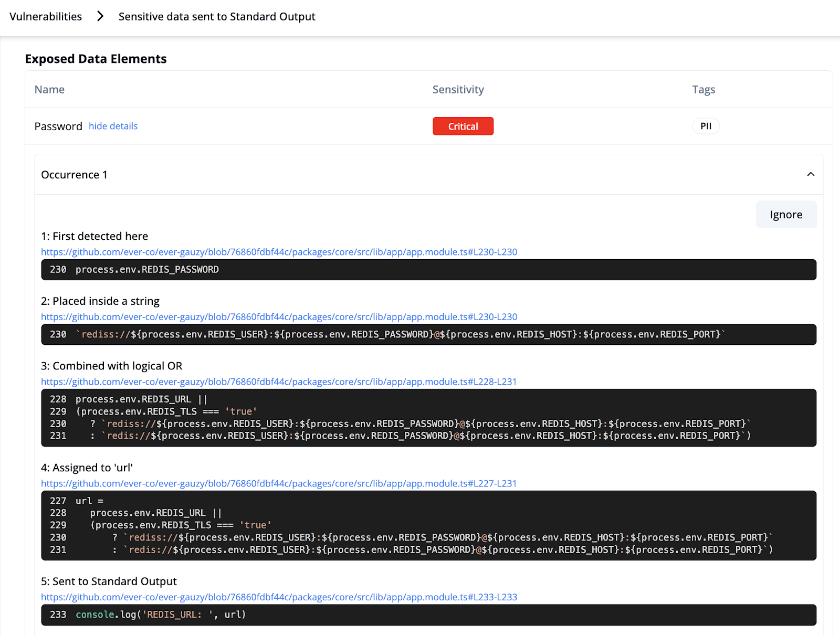The image size is (840, 636).
Task: Open GitHub link under 'Sent to Standard Output'
Action: 279,597
